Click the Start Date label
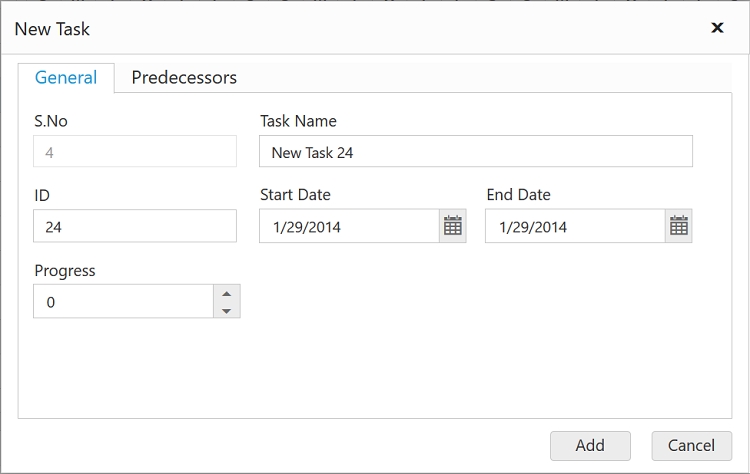Image resolution: width=750 pixels, height=474 pixels. 295,195
